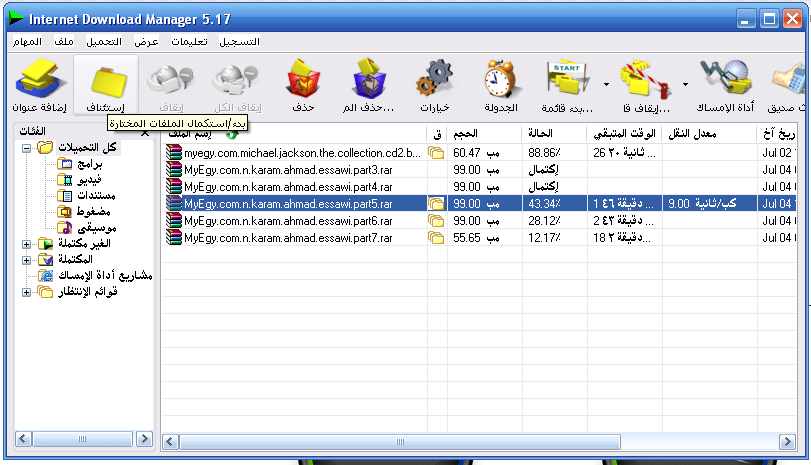Image resolution: width=811 pixels, height=465 pixels.
Task: Open the Tasks (المهام) menu
Action: tap(27, 41)
